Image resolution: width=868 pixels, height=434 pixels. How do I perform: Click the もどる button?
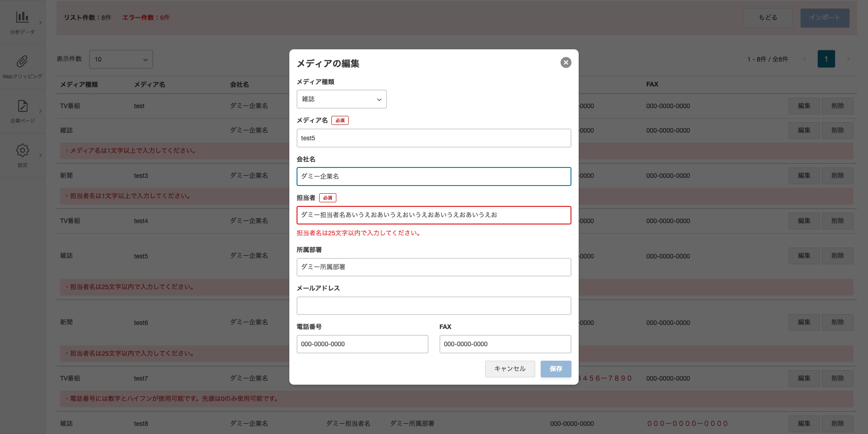pos(768,18)
